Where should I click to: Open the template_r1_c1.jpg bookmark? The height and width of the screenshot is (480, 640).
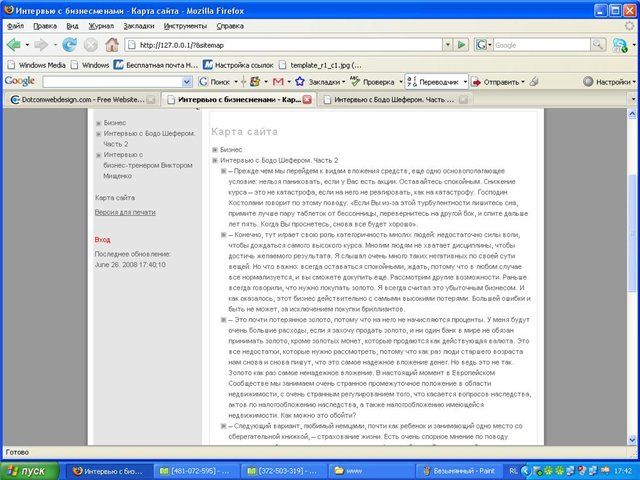tap(320, 65)
